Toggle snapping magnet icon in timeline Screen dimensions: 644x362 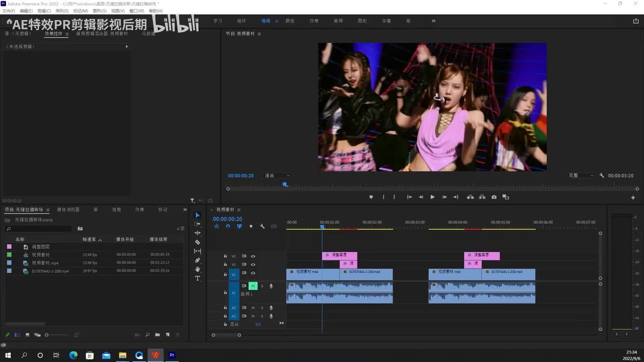pyautogui.click(x=228, y=226)
